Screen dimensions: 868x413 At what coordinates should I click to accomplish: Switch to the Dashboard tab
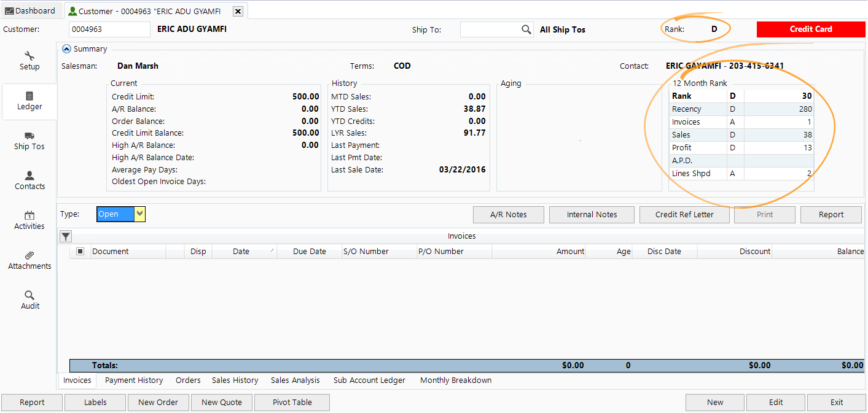(31, 10)
